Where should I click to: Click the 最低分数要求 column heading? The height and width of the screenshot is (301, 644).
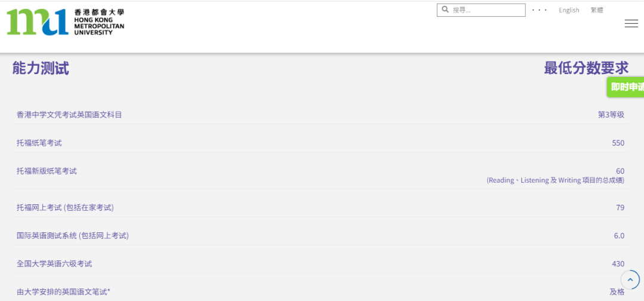click(x=586, y=69)
